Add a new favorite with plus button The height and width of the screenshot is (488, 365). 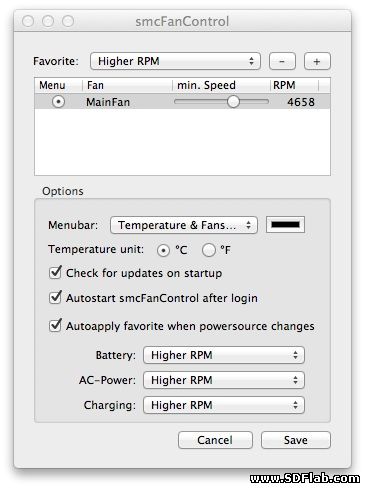click(317, 61)
